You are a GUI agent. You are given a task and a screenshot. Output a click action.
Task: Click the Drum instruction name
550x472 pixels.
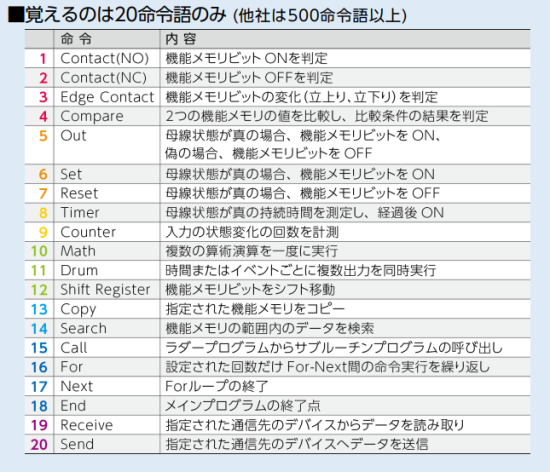click(x=79, y=270)
